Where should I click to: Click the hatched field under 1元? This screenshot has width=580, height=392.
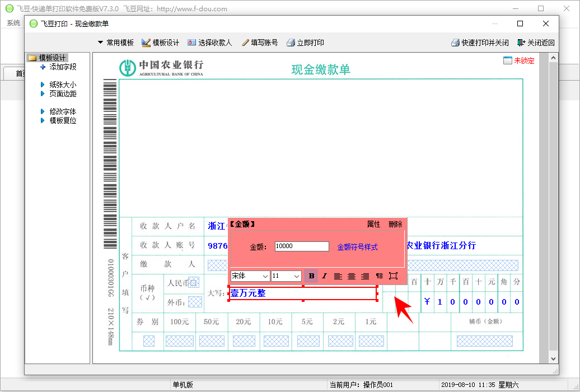pos(371,341)
